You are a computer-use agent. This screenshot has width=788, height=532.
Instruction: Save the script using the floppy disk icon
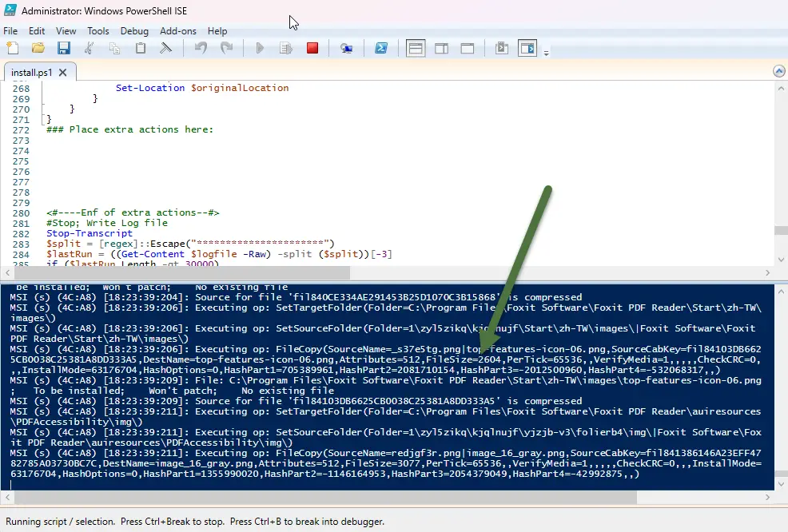coord(63,49)
